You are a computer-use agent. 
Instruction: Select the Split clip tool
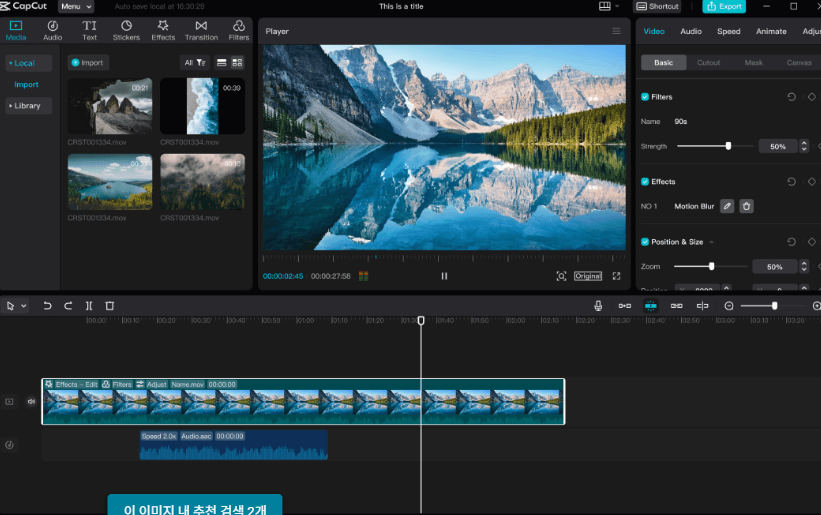(89, 306)
